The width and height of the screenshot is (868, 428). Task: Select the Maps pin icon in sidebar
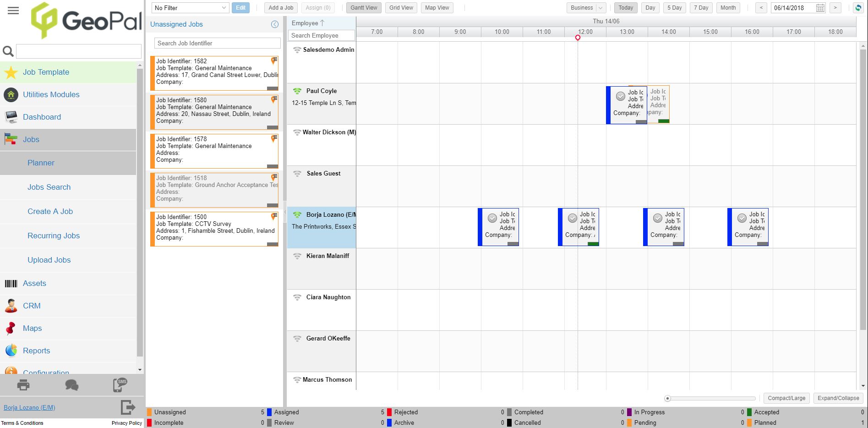click(10, 328)
